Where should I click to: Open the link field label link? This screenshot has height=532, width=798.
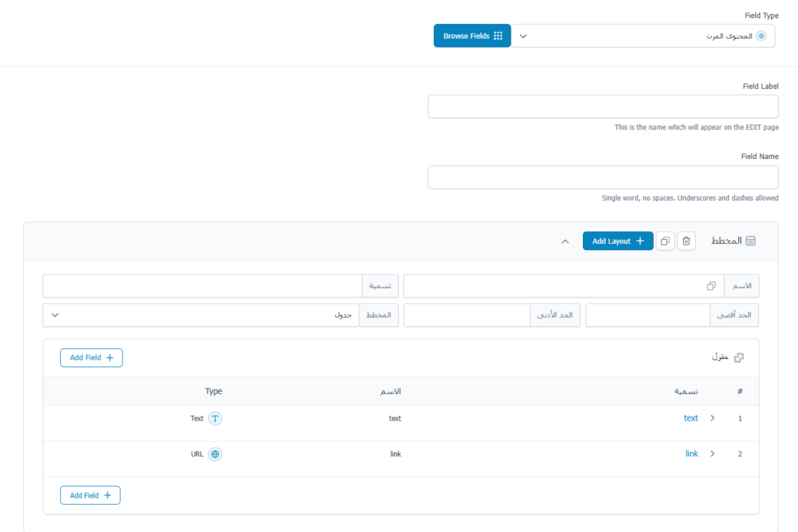(691, 454)
